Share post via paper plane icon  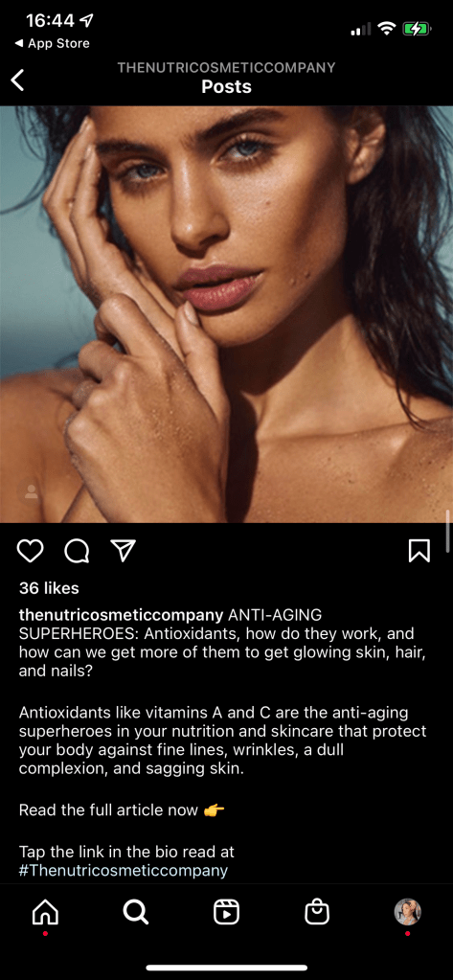124,550
